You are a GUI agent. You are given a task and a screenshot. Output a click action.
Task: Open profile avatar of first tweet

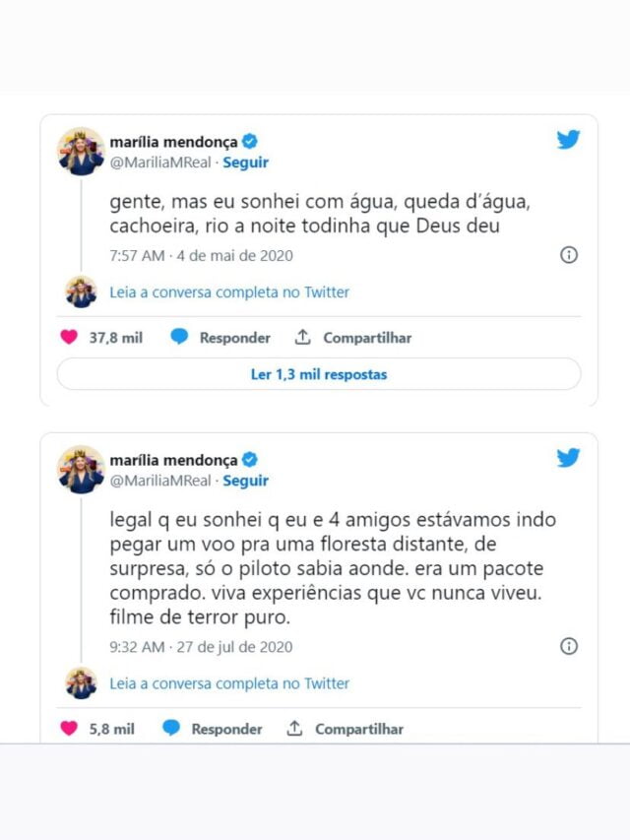tap(81, 151)
